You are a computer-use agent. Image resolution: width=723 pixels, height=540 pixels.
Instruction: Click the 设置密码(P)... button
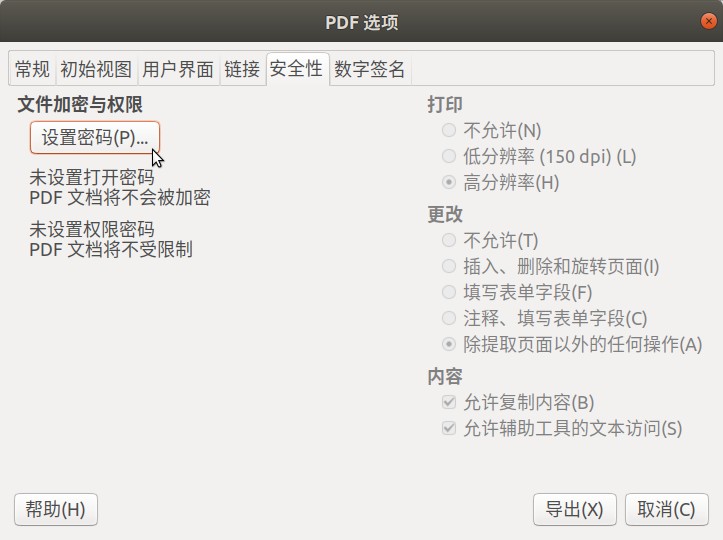(95, 137)
